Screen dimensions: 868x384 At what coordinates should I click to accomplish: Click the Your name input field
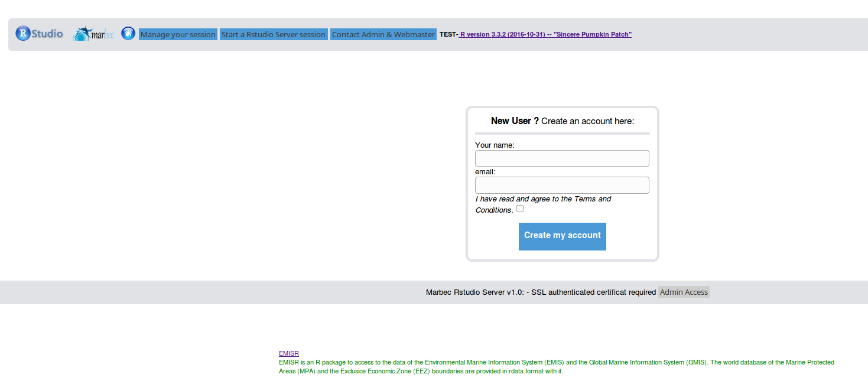coord(561,158)
